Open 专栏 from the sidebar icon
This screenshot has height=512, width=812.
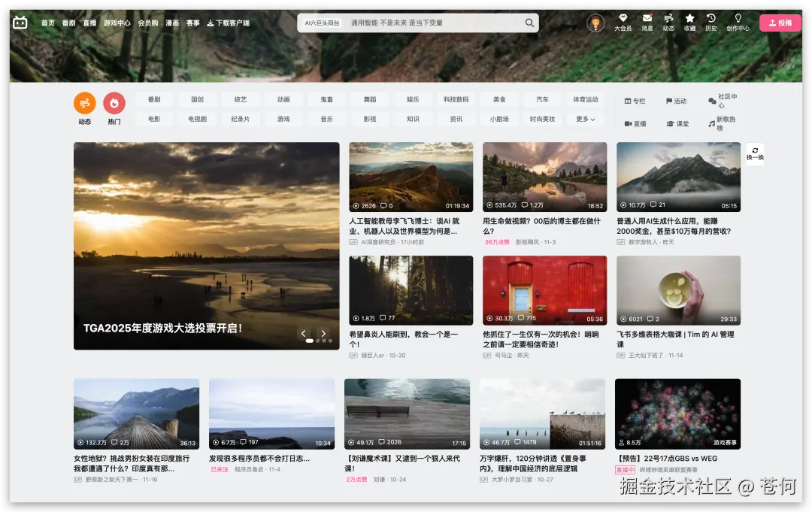coord(629,101)
